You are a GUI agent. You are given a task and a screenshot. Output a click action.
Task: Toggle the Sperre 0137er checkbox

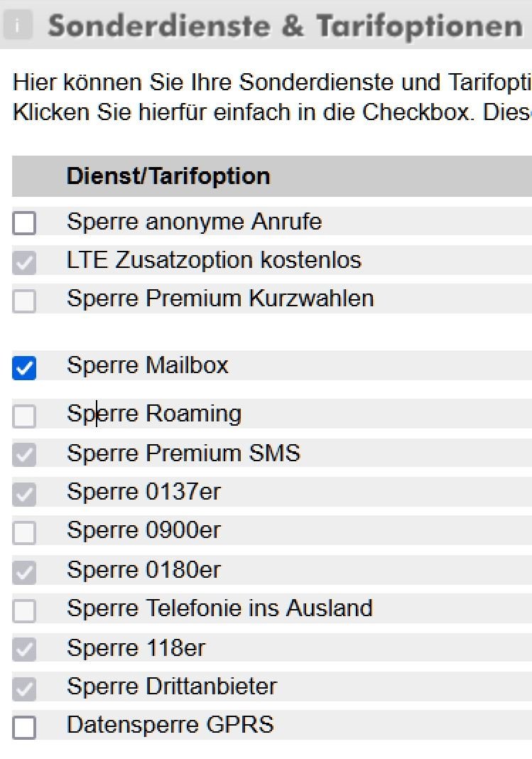(x=24, y=494)
